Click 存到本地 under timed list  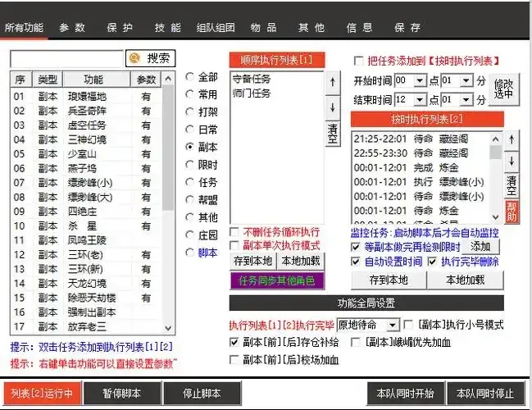point(389,280)
